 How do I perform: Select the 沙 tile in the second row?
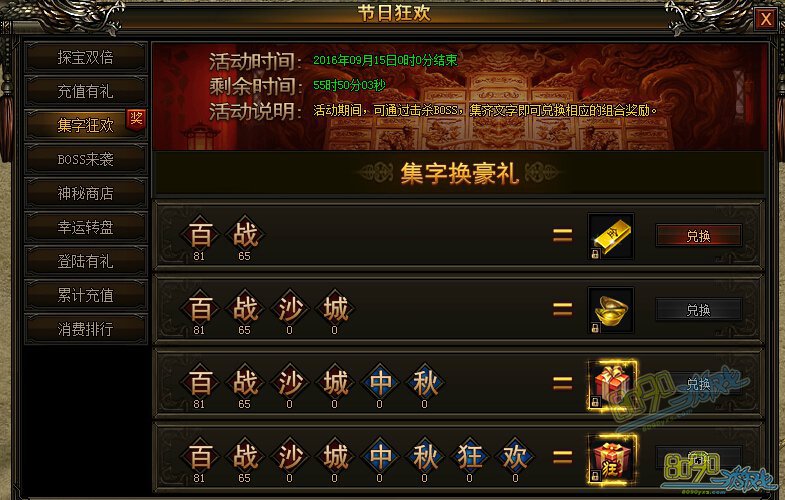[290, 308]
